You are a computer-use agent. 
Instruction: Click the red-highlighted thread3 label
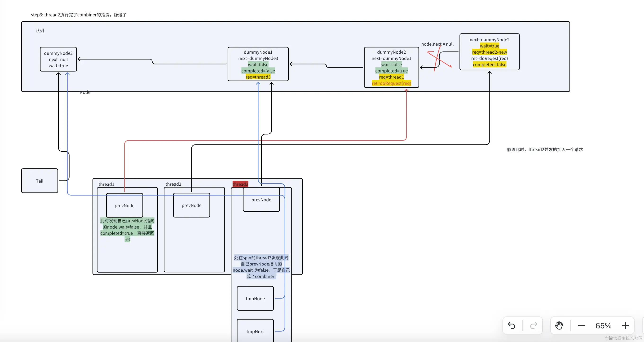click(x=240, y=184)
